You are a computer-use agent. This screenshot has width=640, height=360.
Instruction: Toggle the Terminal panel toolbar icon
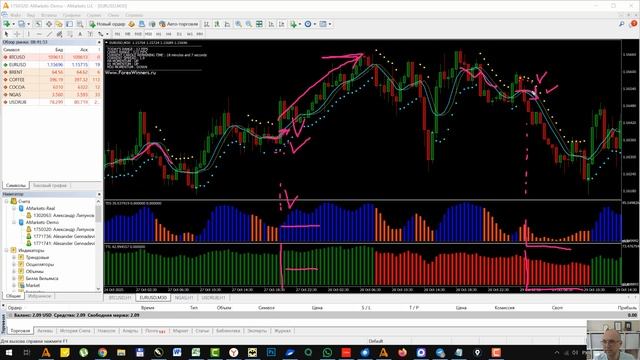pyautogui.click(x=69, y=24)
